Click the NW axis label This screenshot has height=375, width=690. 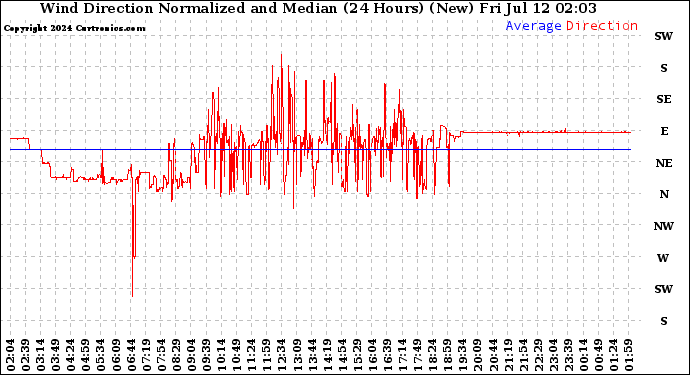click(x=664, y=226)
